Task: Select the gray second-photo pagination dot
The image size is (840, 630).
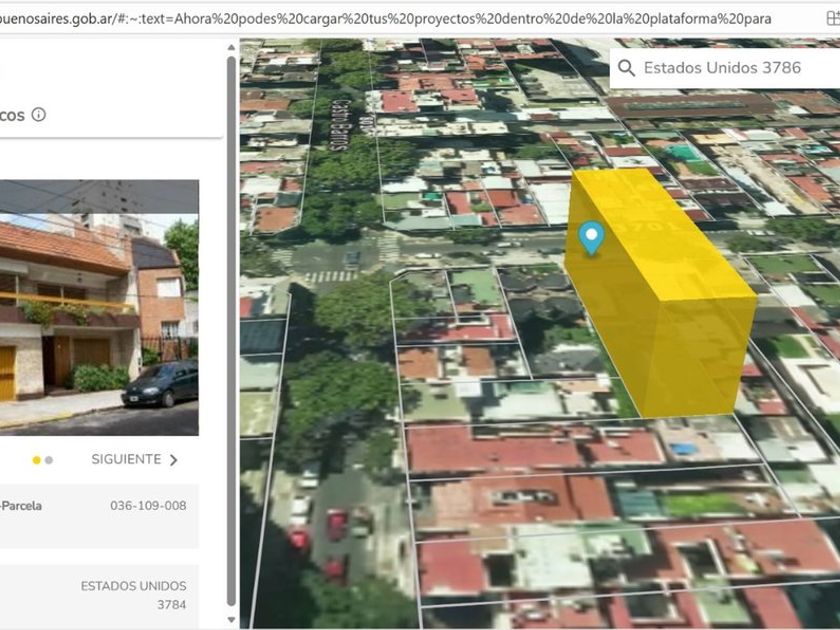Action: click(x=49, y=460)
